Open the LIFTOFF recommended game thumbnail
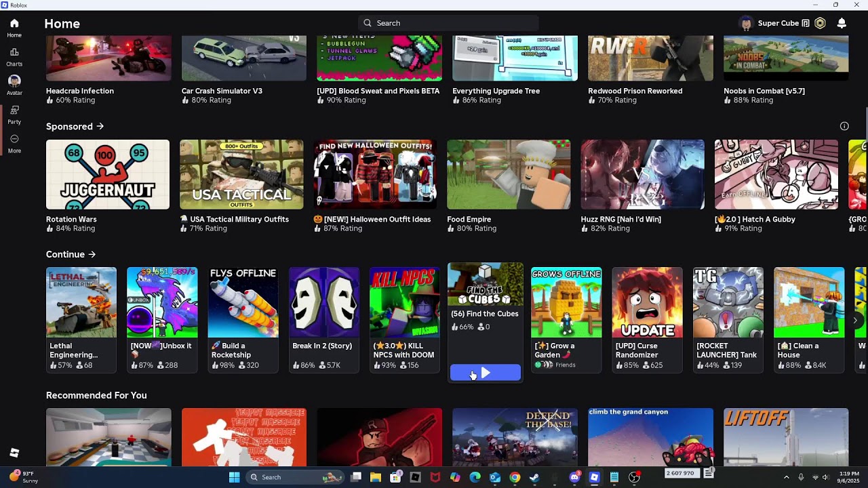This screenshot has height=488, width=868. coord(786,437)
